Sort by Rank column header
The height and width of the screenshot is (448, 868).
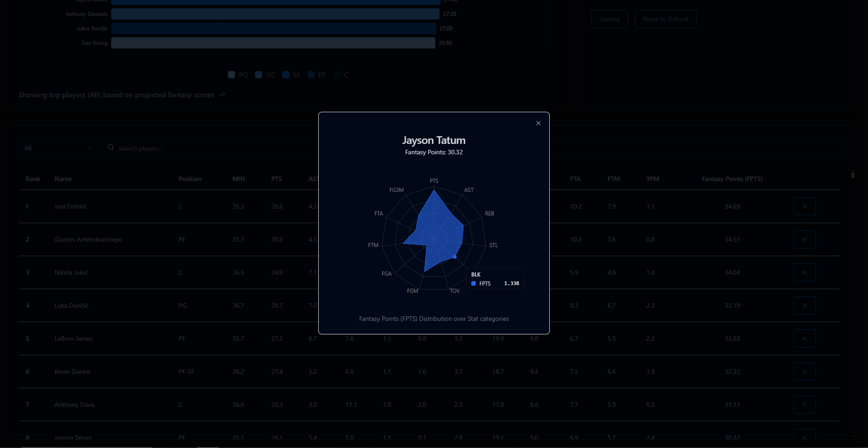tap(33, 179)
